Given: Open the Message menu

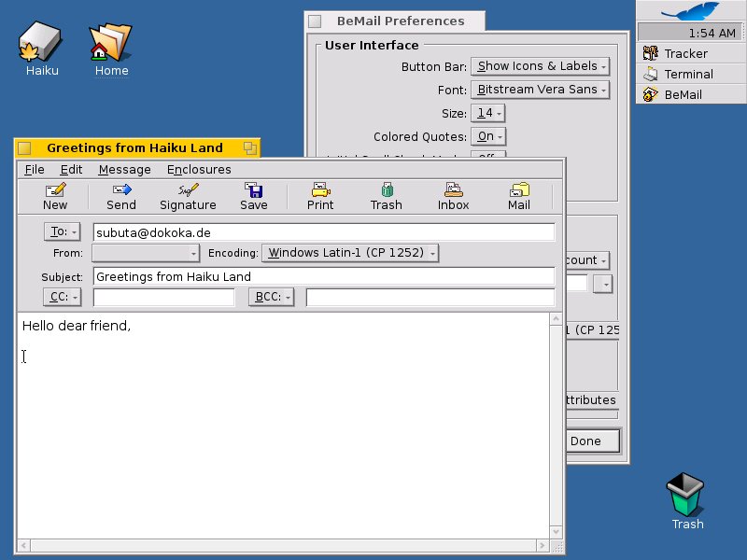Looking at the screenshot, I should point(124,170).
